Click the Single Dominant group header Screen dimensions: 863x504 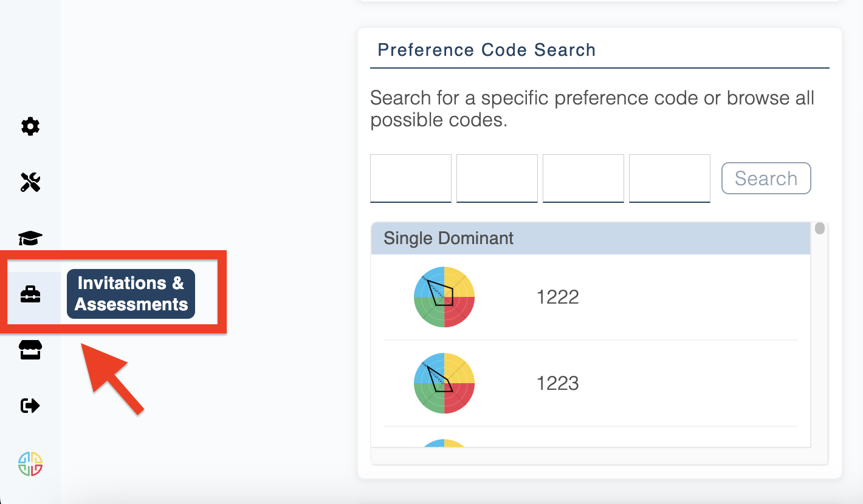point(591,238)
